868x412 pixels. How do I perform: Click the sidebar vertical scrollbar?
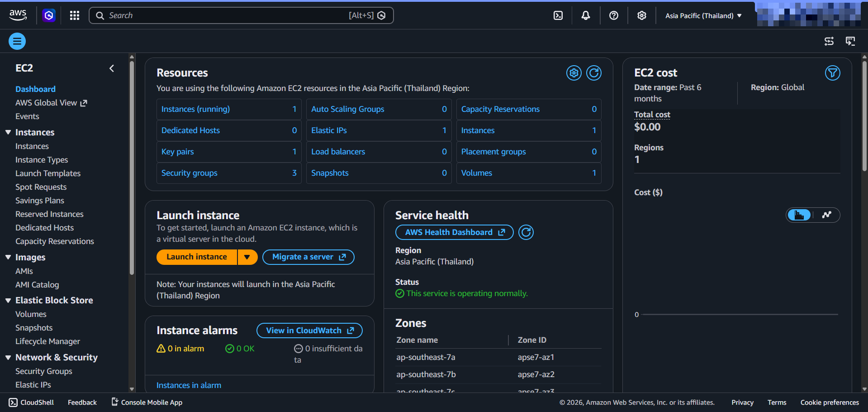tap(132, 168)
